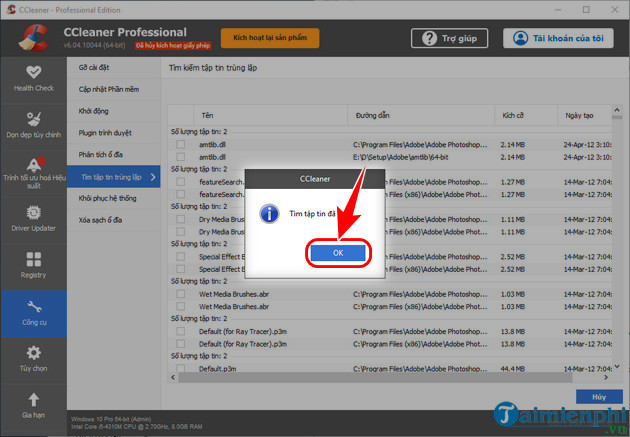Open Xóa sạch ổ đĩa tool
The image size is (630, 437).
click(x=114, y=220)
